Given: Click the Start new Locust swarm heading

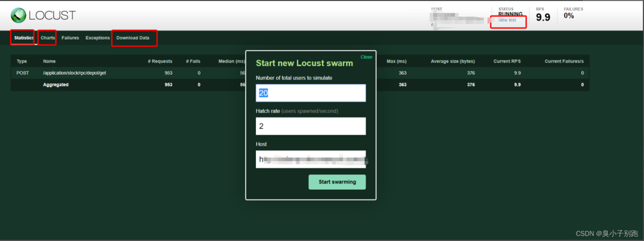Looking at the screenshot, I should [x=304, y=63].
